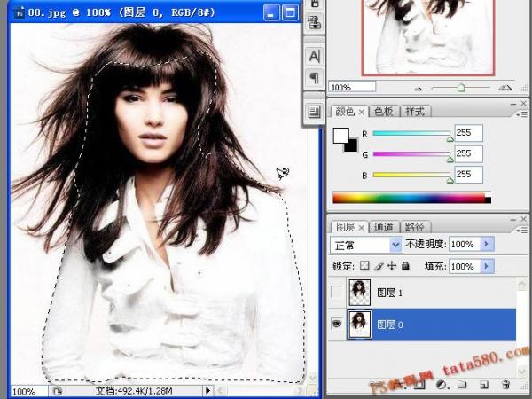532x399 pixels.
Task: Click the lock all padlock icon
Action: (405, 266)
